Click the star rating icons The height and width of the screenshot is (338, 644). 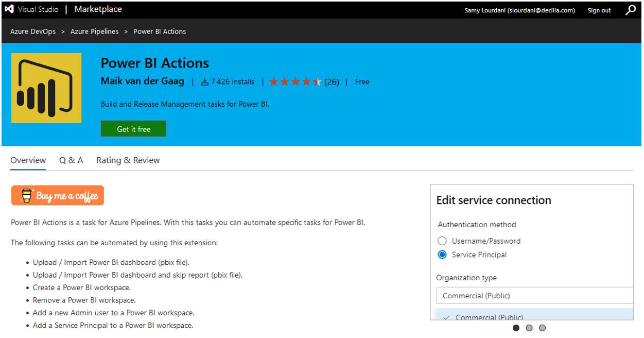point(295,82)
